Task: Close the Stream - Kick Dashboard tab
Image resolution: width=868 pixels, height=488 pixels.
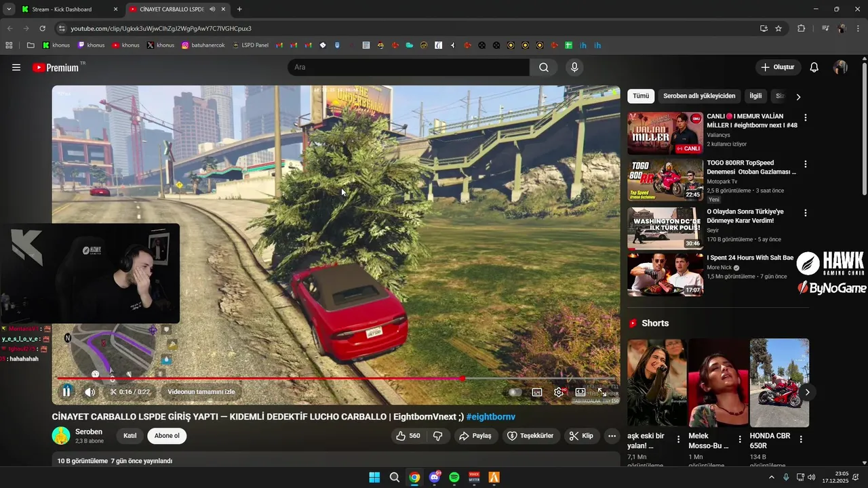Action: tap(115, 9)
